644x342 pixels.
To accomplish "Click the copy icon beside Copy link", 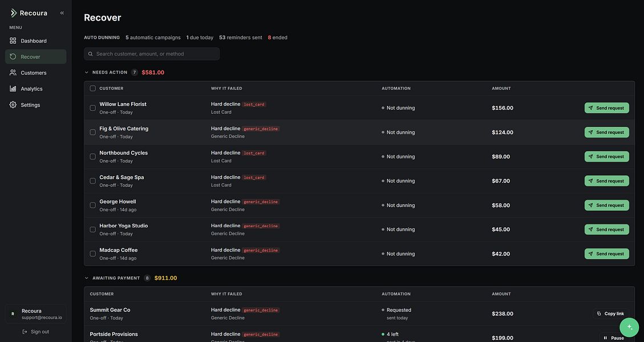I will click(599, 313).
